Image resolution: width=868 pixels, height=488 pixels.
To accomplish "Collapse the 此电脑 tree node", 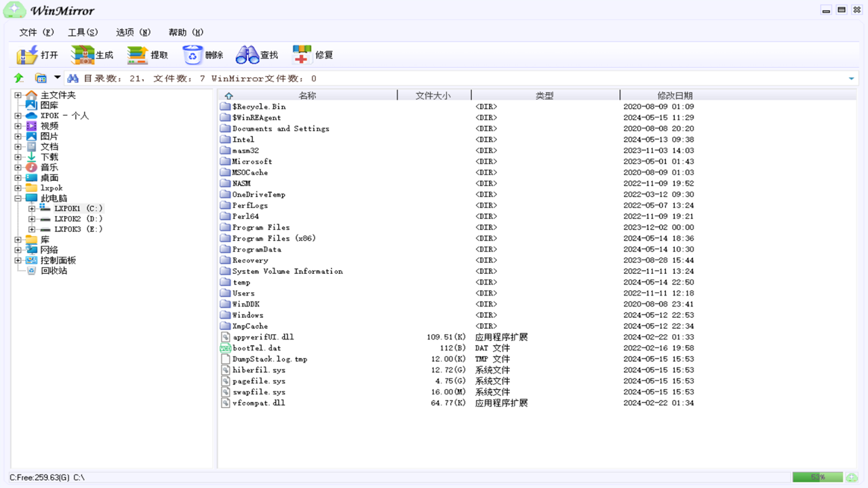I will click(17, 198).
